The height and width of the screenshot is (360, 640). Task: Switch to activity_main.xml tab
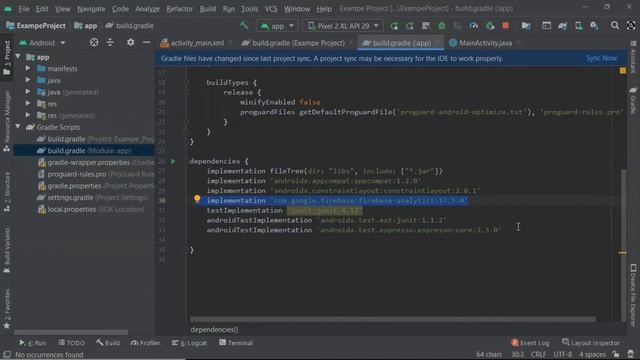[x=197, y=43]
